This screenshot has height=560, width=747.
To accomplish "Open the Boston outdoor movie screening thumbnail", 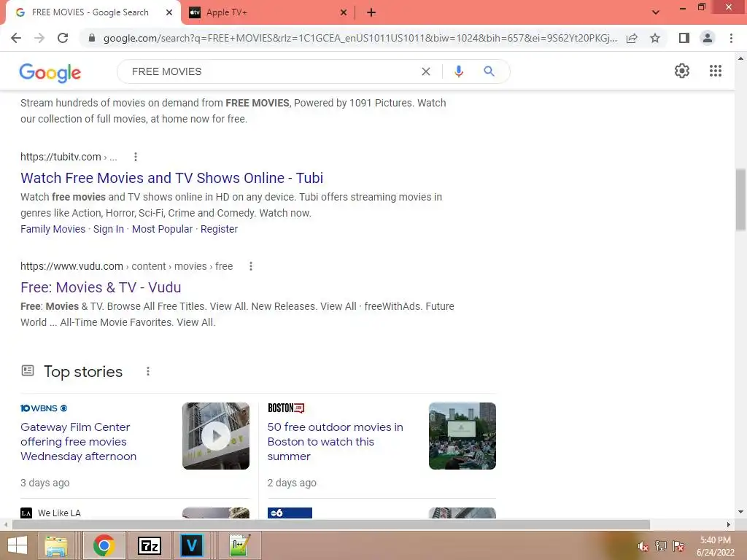I will [462, 436].
